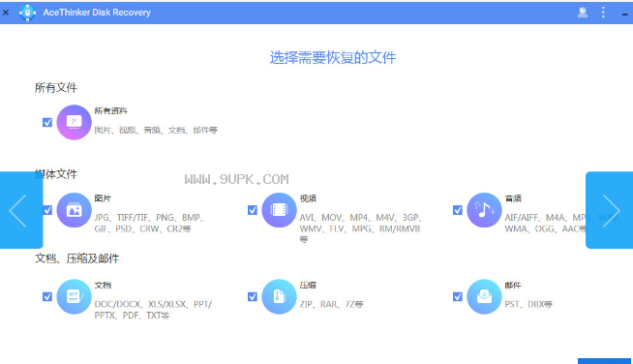Click the 文档 document category icon

point(74,296)
